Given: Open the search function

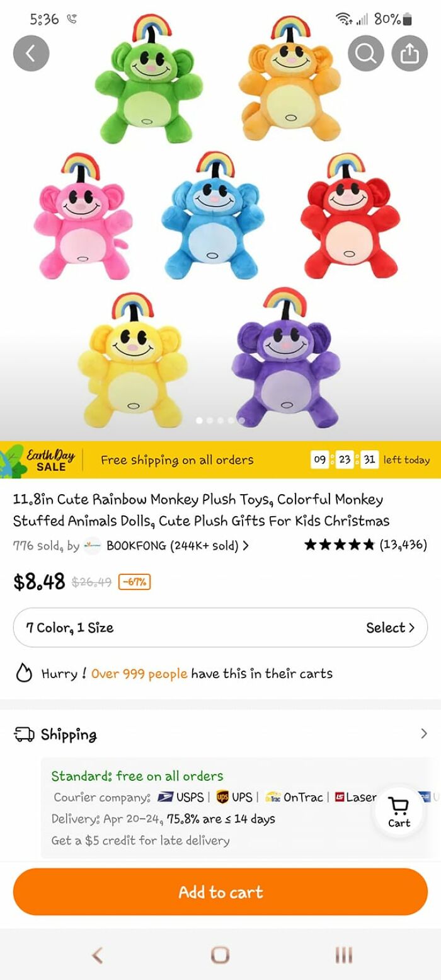Looking at the screenshot, I should click(366, 53).
